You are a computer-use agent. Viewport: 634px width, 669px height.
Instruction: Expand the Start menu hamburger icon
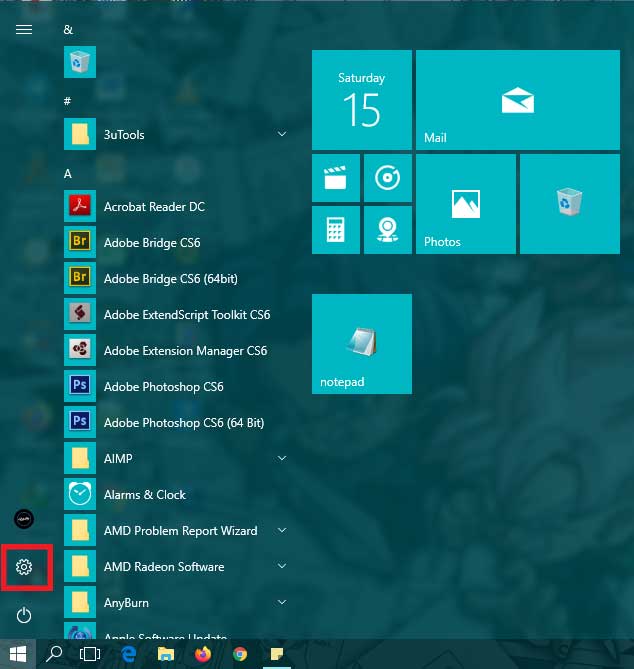(x=24, y=29)
